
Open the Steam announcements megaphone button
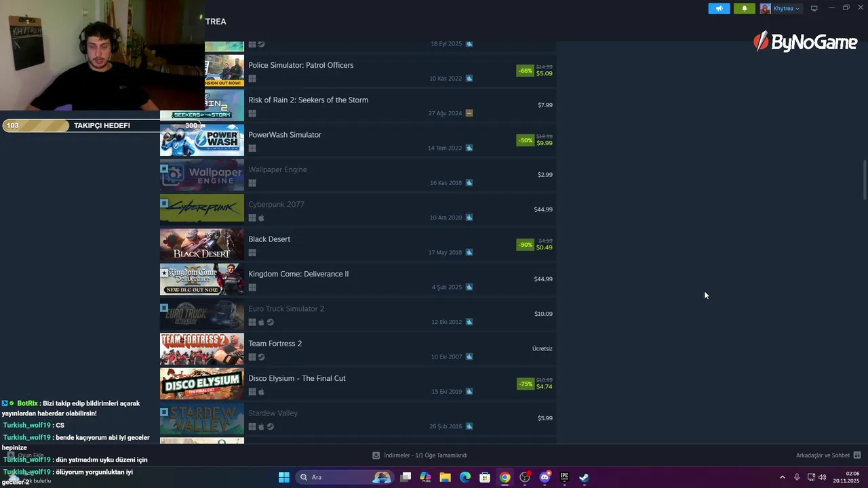pyautogui.click(x=719, y=8)
